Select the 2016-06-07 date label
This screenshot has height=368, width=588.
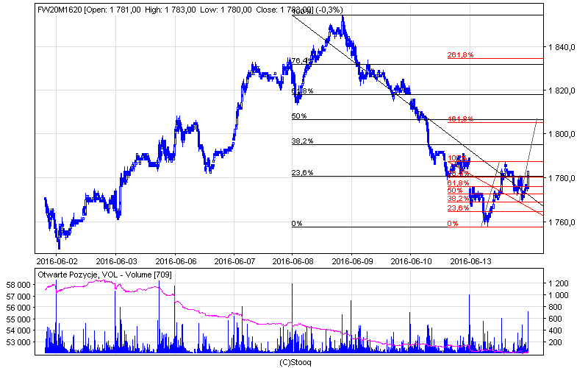[234, 261]
